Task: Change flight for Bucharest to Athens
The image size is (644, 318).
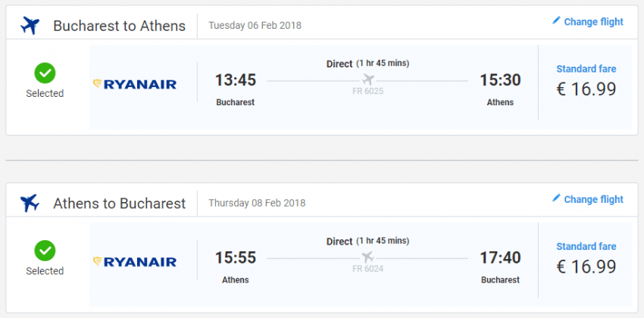Action: click(593, 22)
